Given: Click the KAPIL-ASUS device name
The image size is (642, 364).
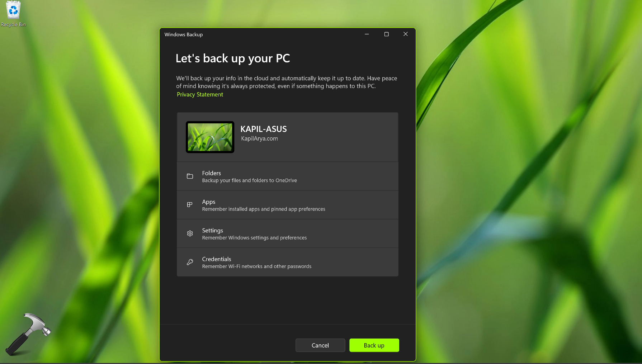Looking at the screenshot, I should click(x=264, y=129).
